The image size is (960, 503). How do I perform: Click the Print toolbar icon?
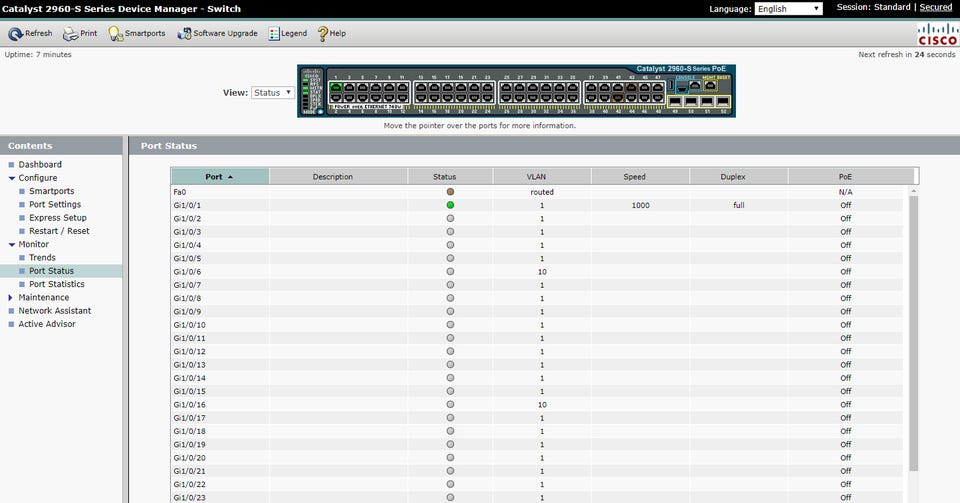click(71, 33)
